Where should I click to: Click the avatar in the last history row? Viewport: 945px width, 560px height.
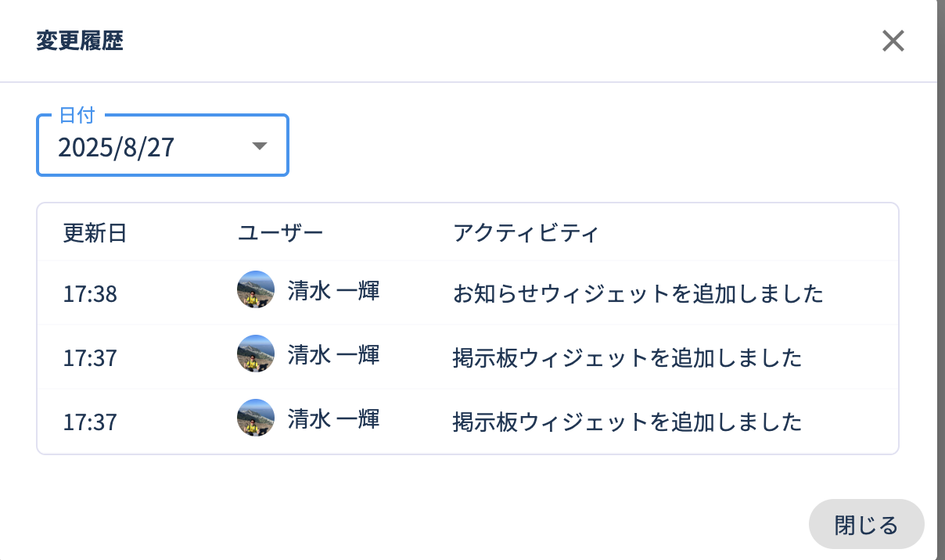[256, 418]
